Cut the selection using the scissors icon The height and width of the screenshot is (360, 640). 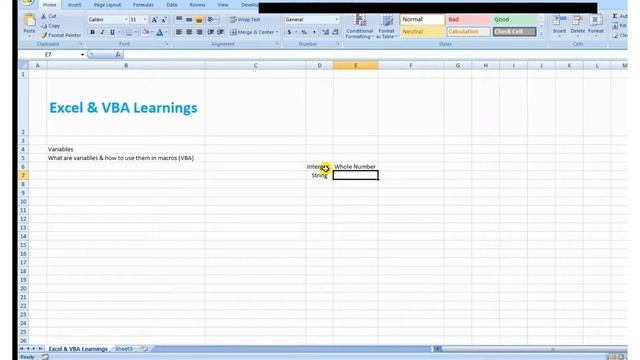(44, 16)
